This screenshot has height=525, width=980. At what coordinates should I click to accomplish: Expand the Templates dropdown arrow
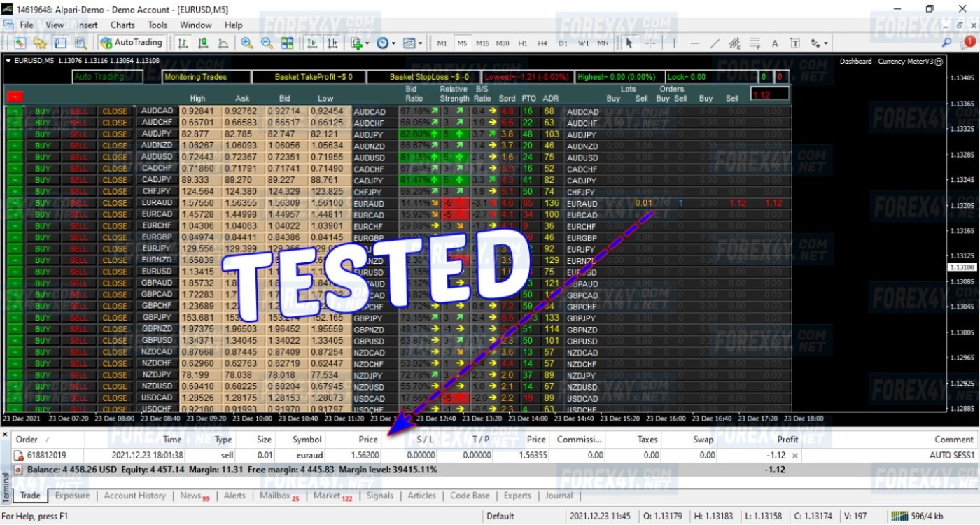coord(420,43)
